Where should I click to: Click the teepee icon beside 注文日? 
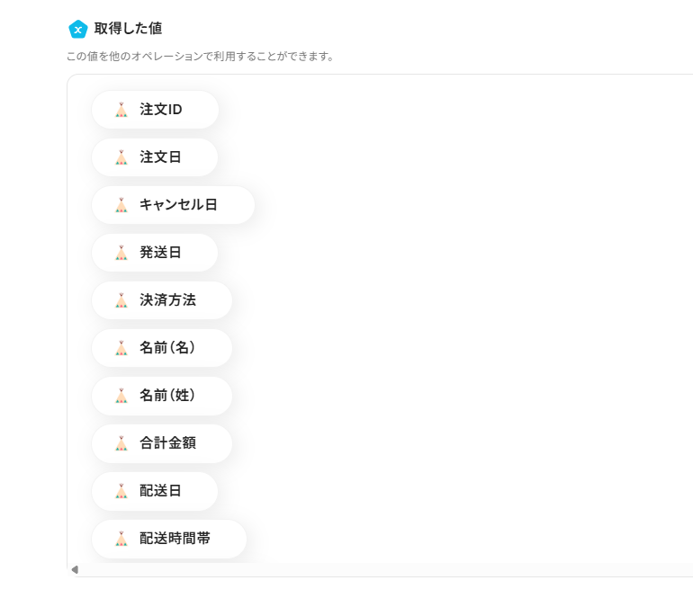(121, 157)
